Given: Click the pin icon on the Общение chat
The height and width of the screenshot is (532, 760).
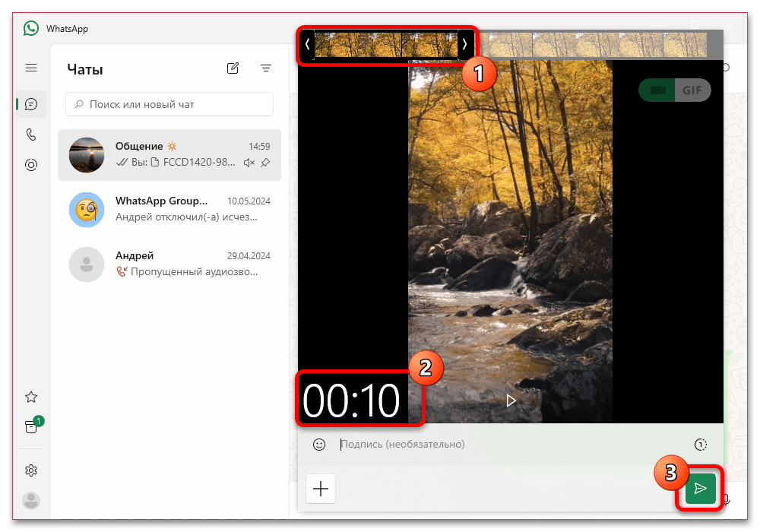Looking at the screenshot, I should [x=265, y=163].
